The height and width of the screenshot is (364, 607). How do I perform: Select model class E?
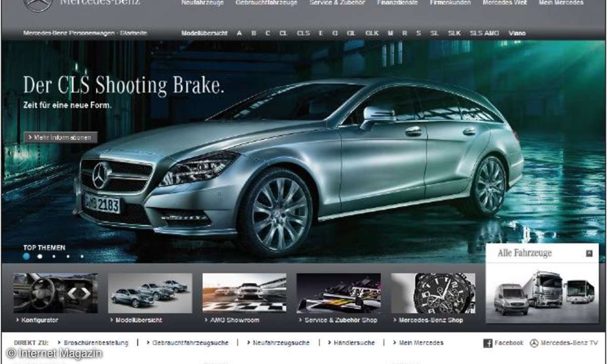coord(321,33)
